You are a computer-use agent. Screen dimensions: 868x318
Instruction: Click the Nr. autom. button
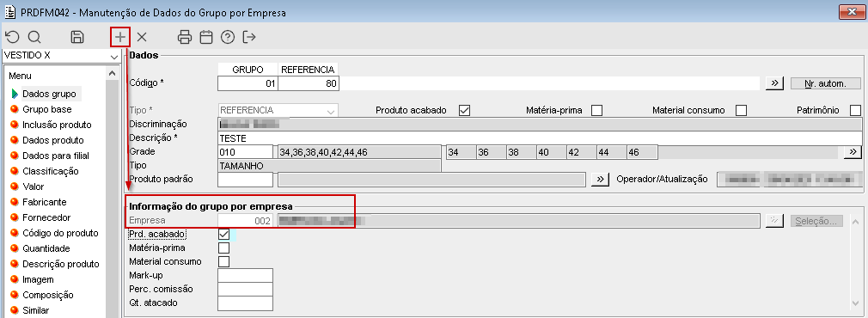(x=825, y=83)
